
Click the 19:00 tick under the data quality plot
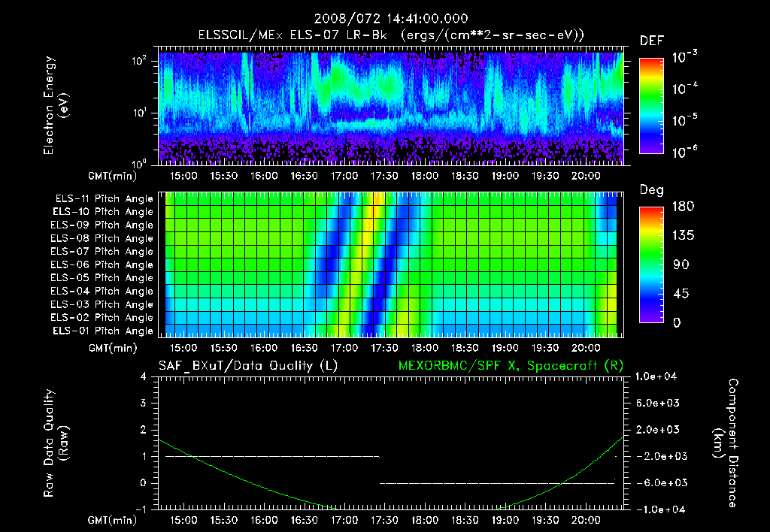coord(505,520)
